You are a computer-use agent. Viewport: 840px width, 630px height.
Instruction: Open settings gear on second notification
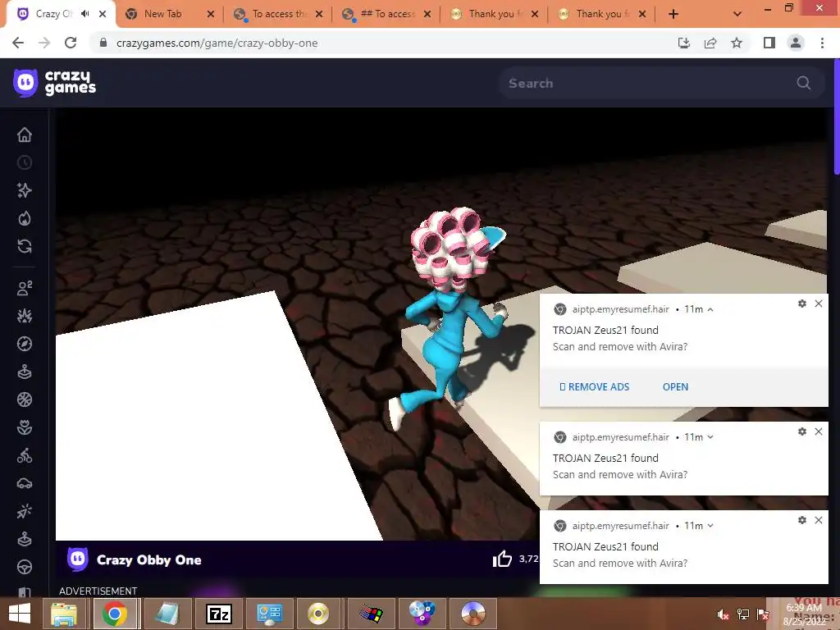point(802,431)
